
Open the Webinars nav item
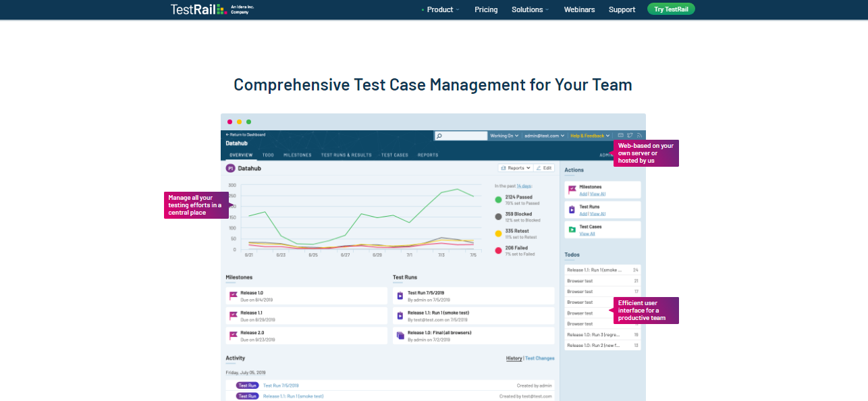click(579, 9)
